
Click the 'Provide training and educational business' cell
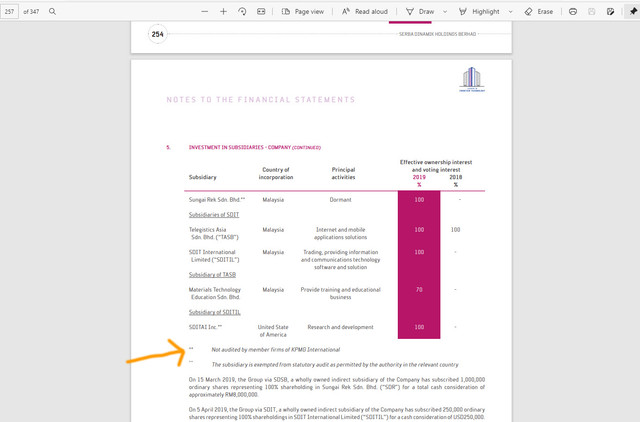pos(340,293)
